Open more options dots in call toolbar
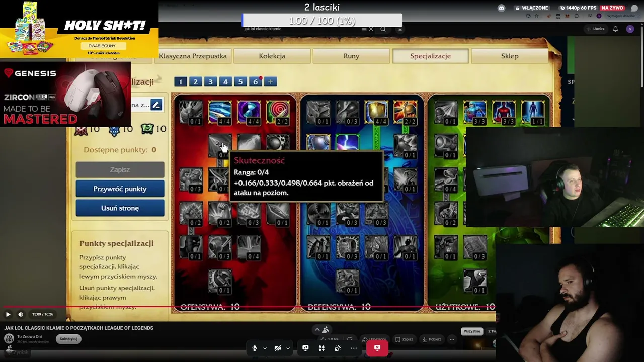 [x=354, y=348]
